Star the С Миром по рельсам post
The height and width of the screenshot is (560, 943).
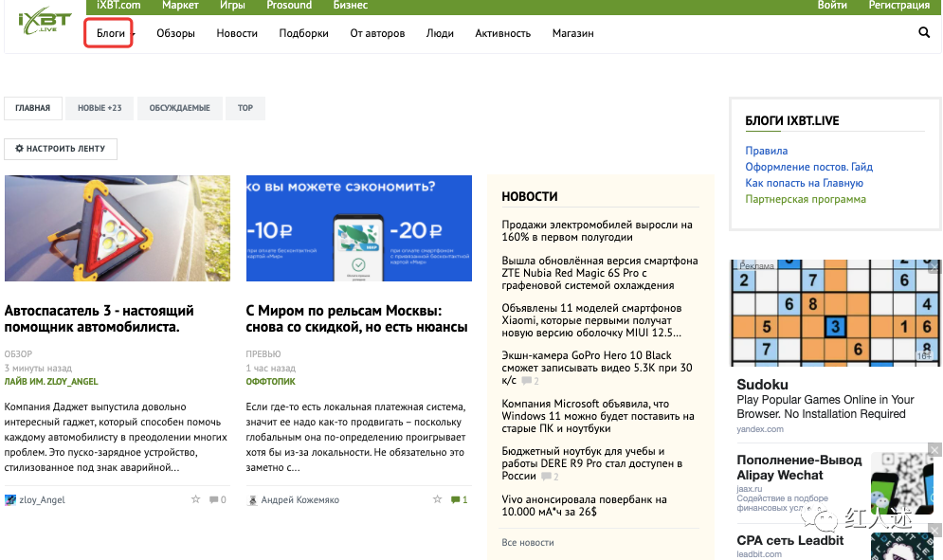(x=437, y=499)
